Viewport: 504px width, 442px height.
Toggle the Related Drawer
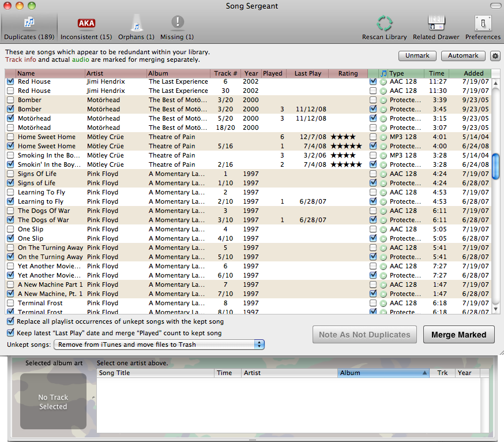tap(436, 28)
